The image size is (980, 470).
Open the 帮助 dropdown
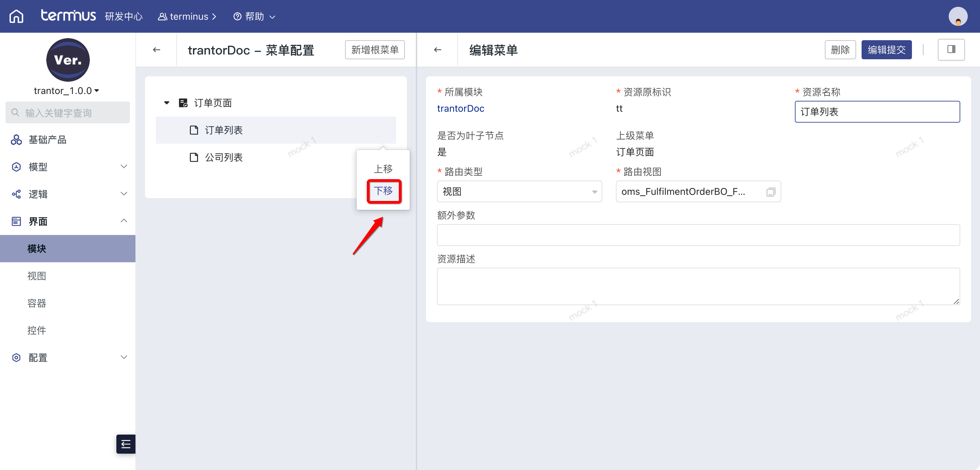click(x=254, y=16)
